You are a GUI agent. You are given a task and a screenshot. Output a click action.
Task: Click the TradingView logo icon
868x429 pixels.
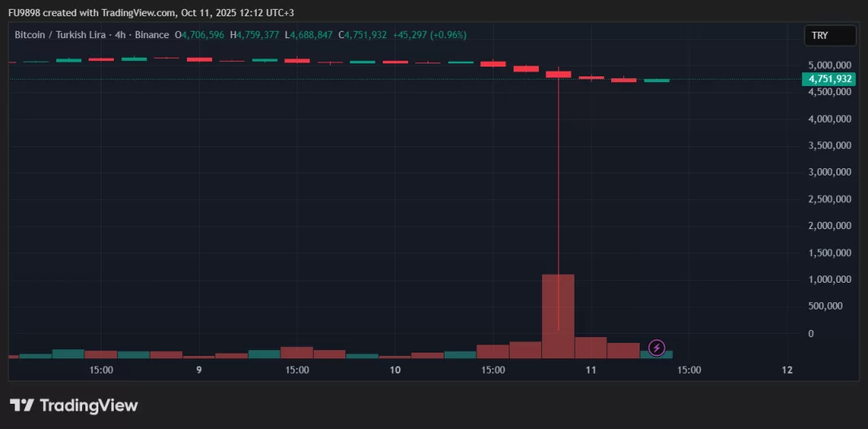tap(22, 405)
